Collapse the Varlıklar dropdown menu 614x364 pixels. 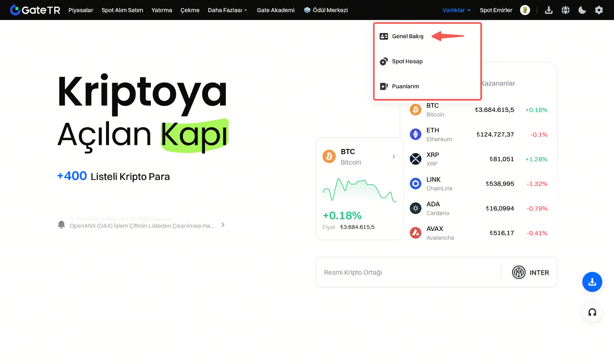click(x=456, y=10)
